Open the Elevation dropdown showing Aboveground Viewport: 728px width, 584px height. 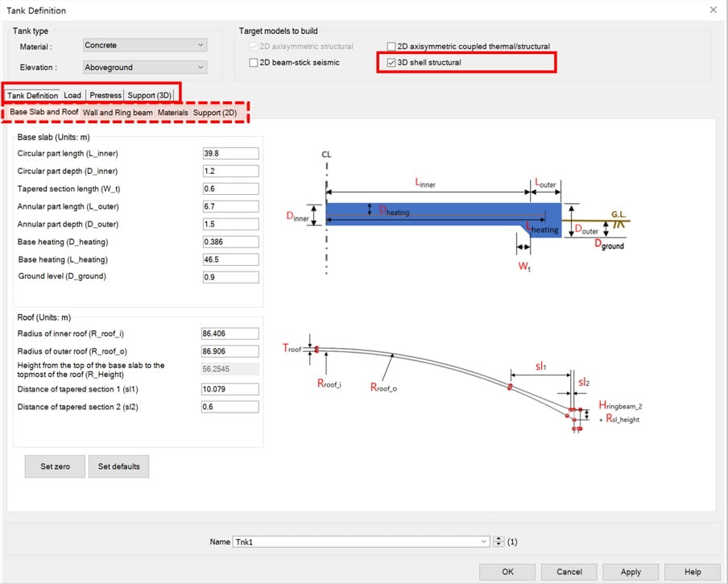tap(143, 67)
